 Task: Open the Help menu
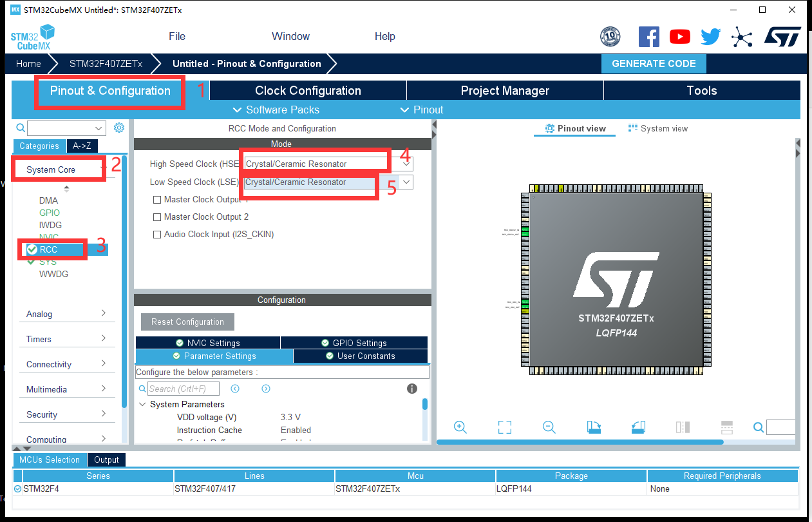point(385,37)
